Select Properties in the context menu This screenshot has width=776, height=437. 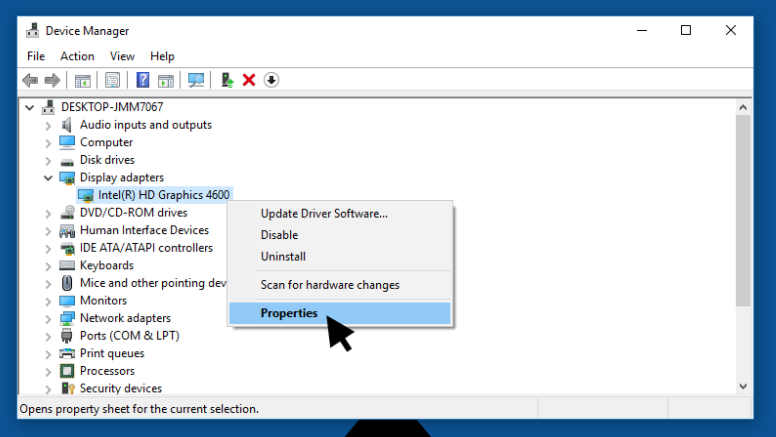[x=340, y=313]
